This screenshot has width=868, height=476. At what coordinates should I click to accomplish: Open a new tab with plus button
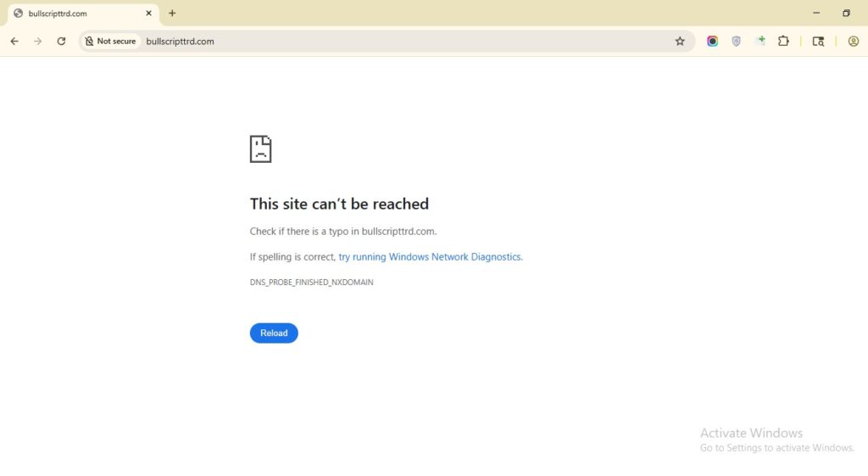click(x=172, y=14)
